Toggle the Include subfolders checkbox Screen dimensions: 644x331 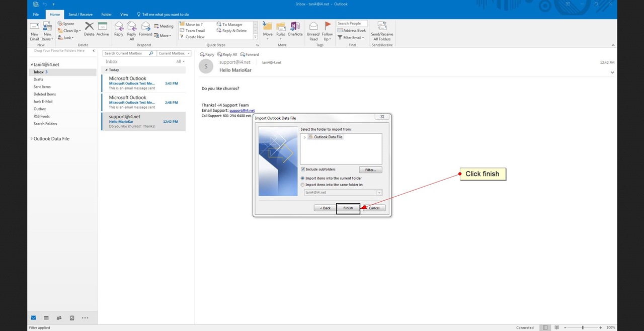(x=303, y=169)
